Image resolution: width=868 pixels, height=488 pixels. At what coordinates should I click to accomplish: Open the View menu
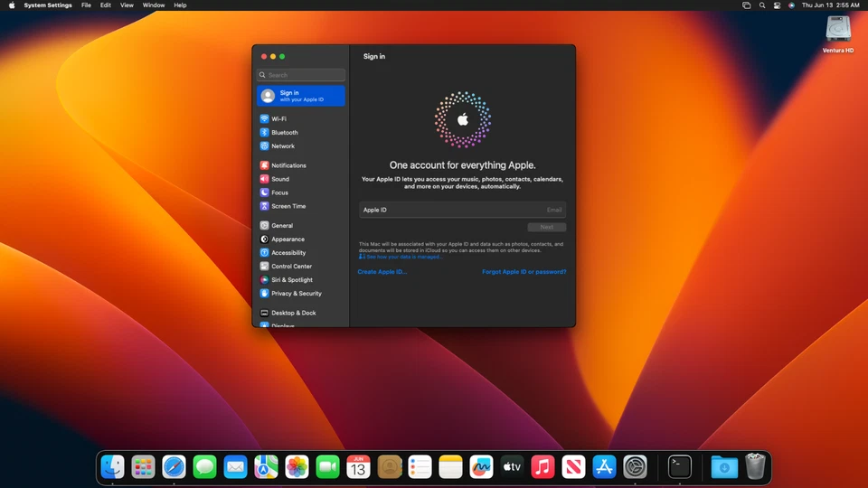[127, 5]
